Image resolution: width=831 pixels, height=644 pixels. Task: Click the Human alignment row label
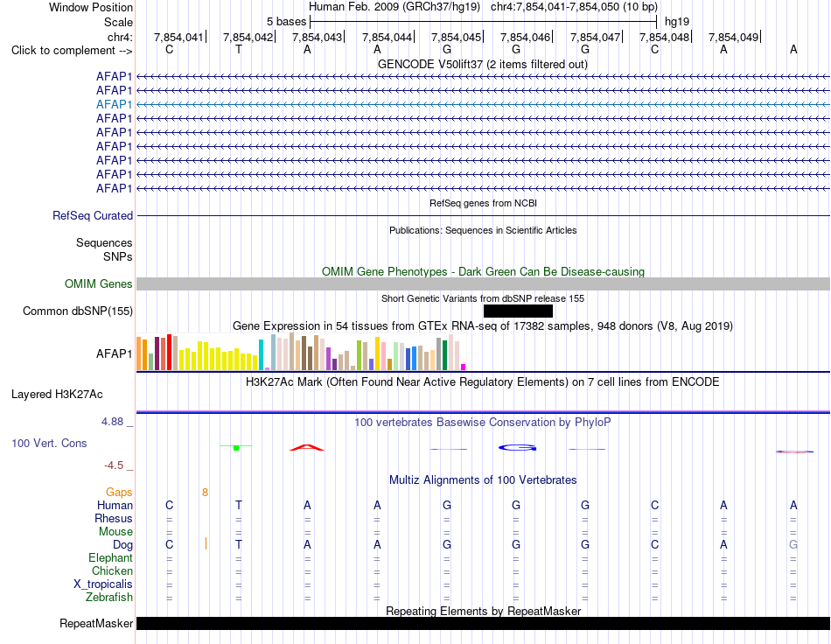coord(115,506)
